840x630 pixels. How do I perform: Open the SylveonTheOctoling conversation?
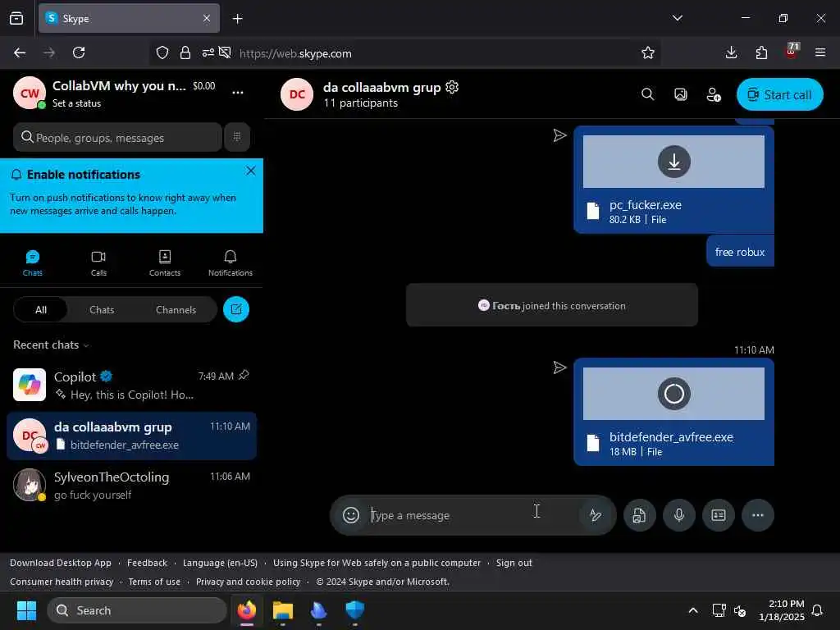131,485
